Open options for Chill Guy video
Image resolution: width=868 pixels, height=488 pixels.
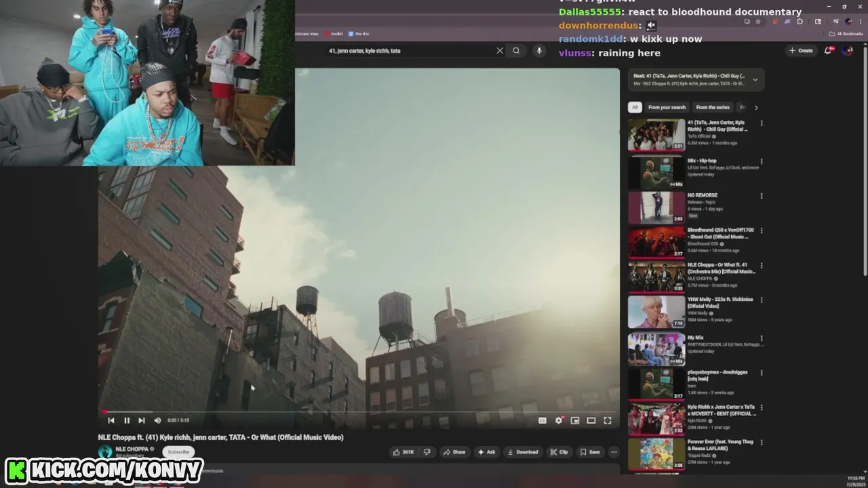tap(762, 123)
